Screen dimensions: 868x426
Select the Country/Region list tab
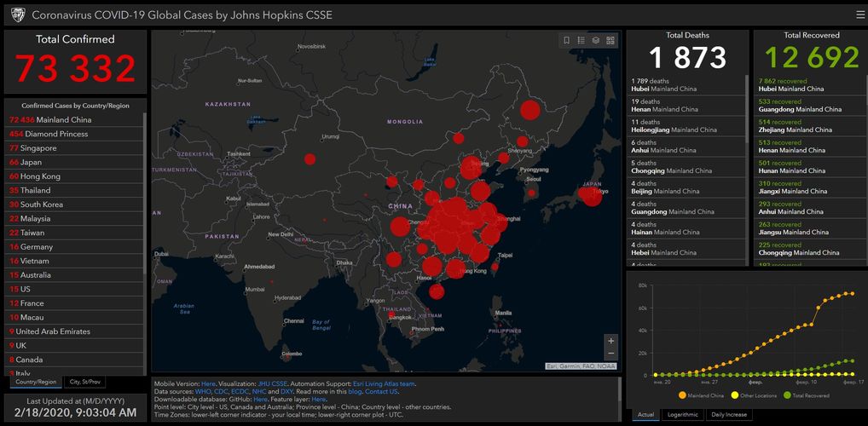point(36,382)
